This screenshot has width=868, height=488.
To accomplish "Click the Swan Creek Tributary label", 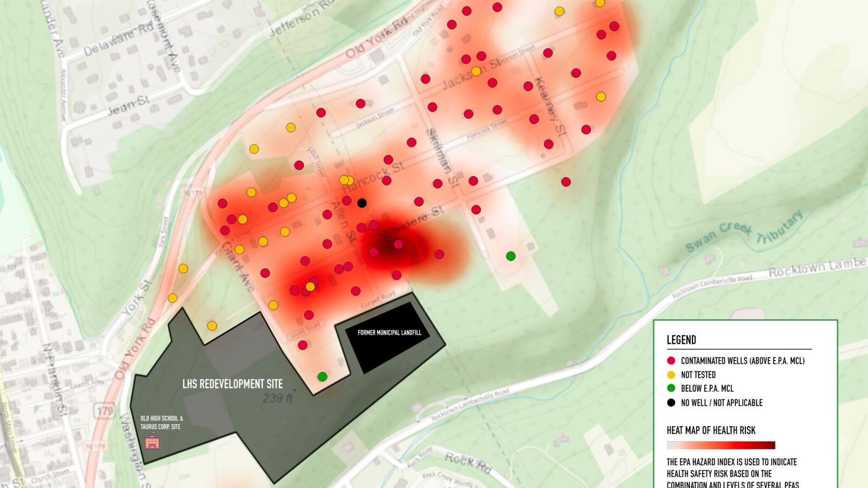I will [743, 232].
